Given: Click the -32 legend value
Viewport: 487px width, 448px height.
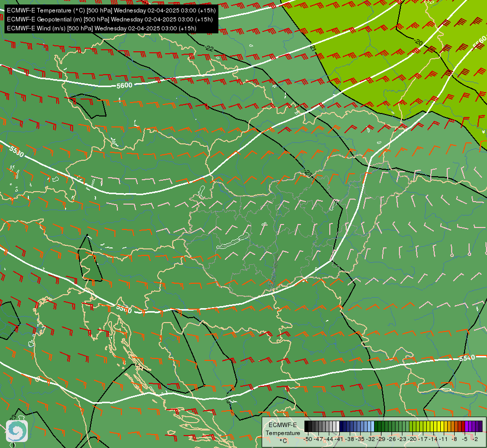Looking at the screenshot, I should [x=371, y=439].
